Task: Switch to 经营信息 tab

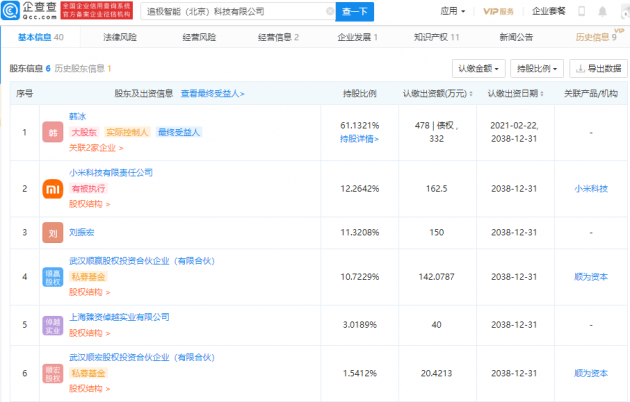Action: tap(278, 37)
